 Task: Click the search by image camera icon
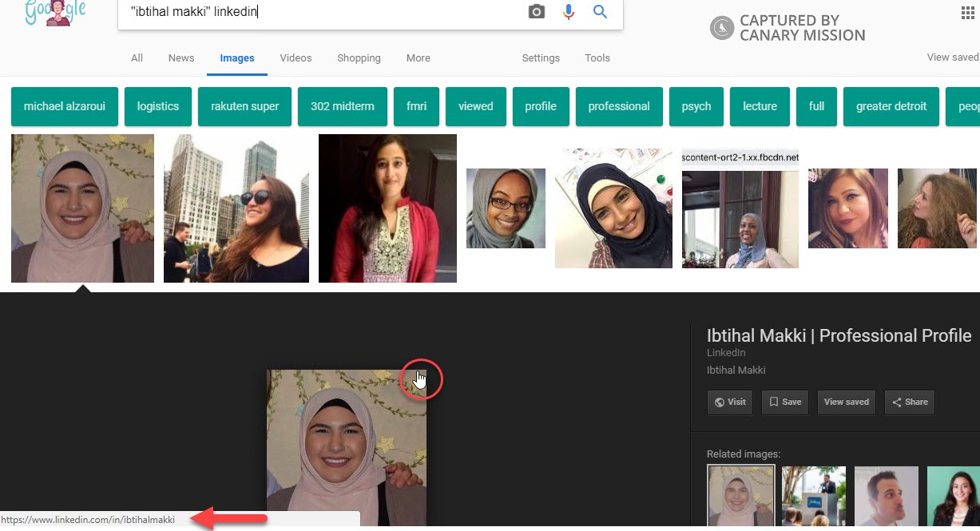[535, 11]
